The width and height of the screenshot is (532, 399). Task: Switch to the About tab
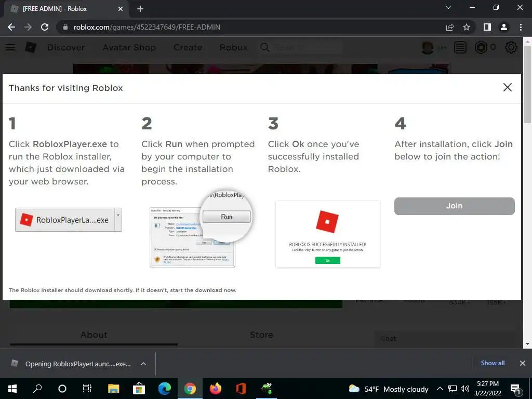point(94,335)
